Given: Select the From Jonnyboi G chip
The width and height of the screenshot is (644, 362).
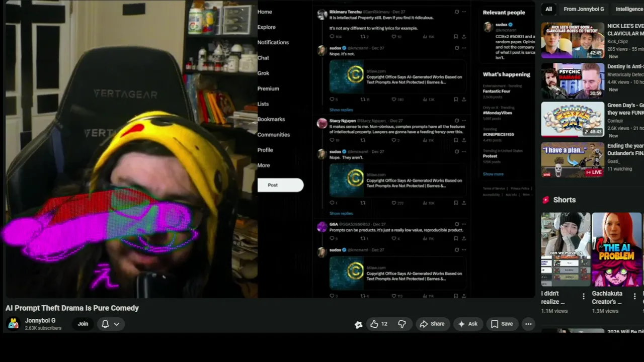Looking at the screenshot, I should click(584, 9).
